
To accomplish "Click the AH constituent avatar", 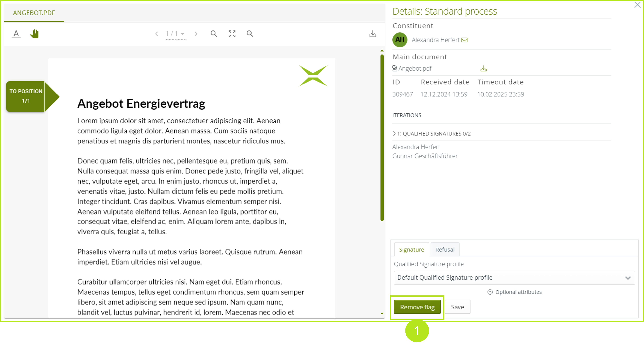I will click(400, 39).
